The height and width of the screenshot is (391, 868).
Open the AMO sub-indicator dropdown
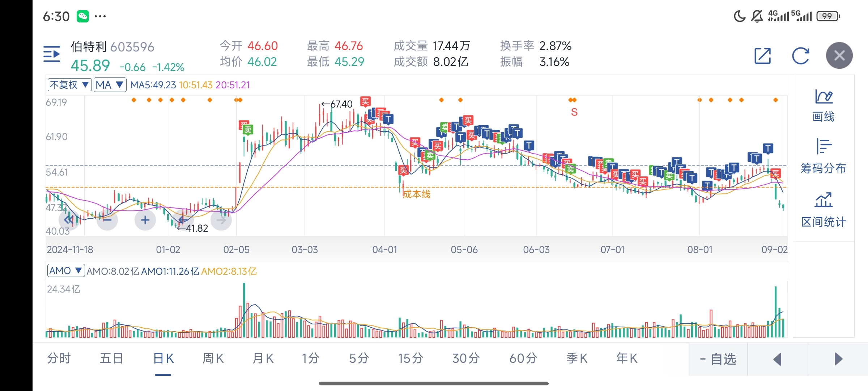coord(66,271)
